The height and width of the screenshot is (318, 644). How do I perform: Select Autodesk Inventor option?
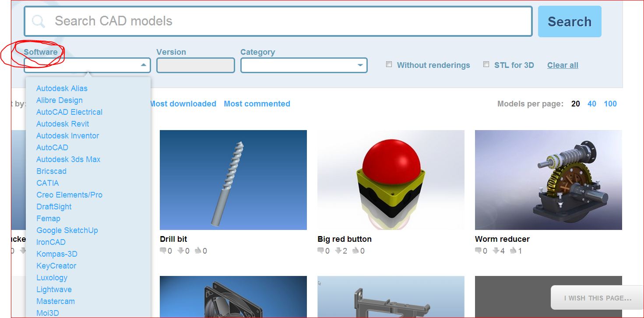click(x=67, y=135)
